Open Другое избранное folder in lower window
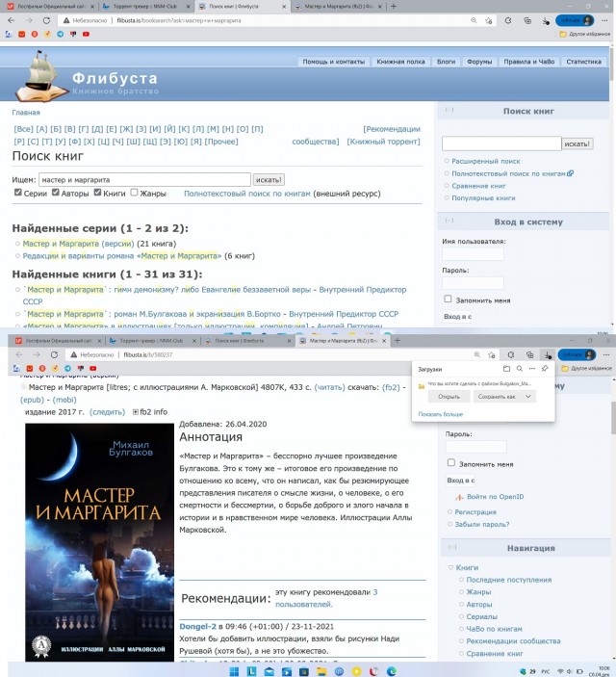616x677 pixels. (x=586, y=368)
